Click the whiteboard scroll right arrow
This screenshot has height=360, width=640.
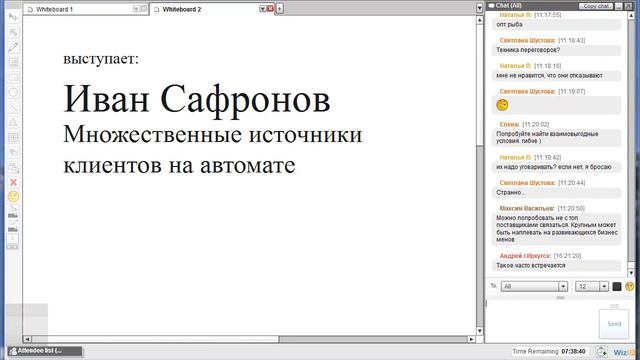[x=471, y=339]
